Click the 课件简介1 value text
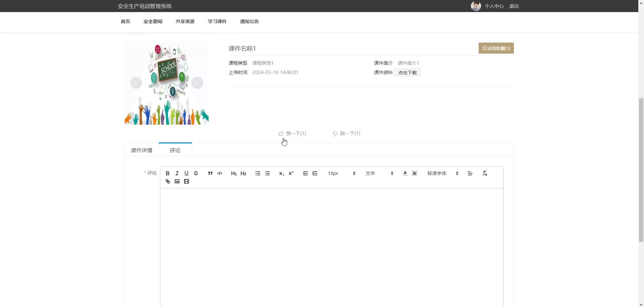The width and height of the screenshot is (644, 307). (408, 63)
